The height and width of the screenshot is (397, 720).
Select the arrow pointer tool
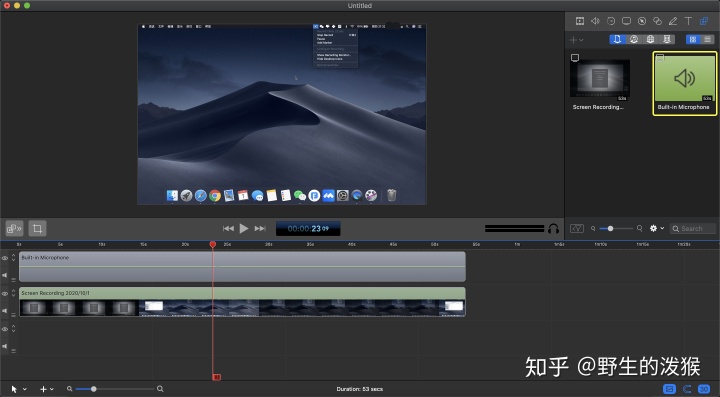[x=14, y=389]
